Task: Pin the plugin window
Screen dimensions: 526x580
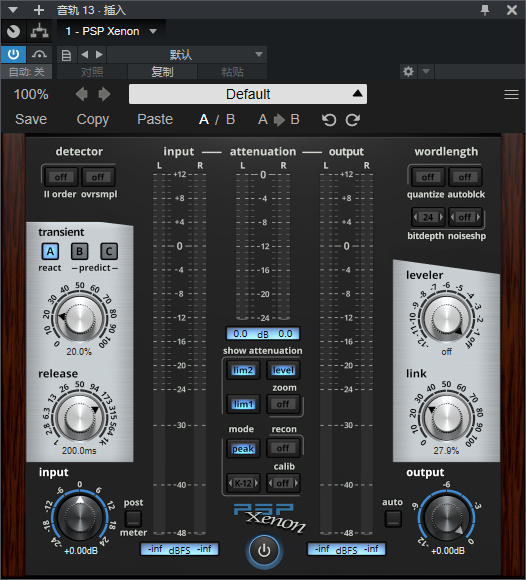Action: (485, 10)
